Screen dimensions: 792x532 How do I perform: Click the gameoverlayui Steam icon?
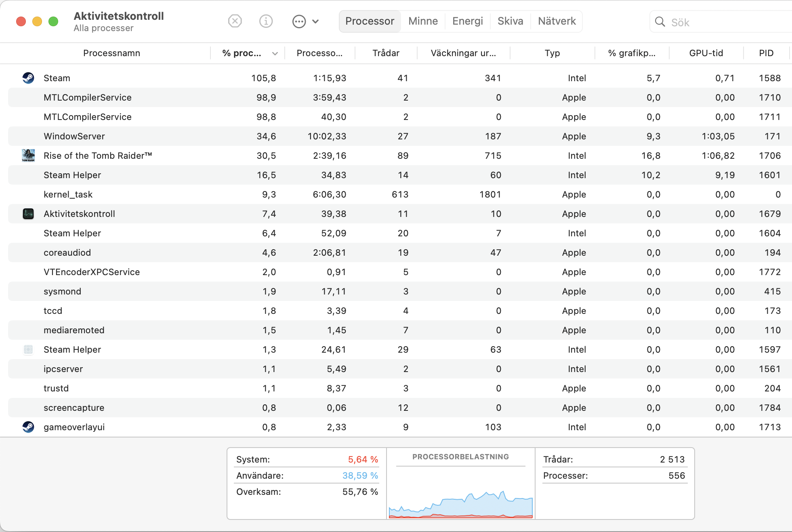(x=28, y=427)
